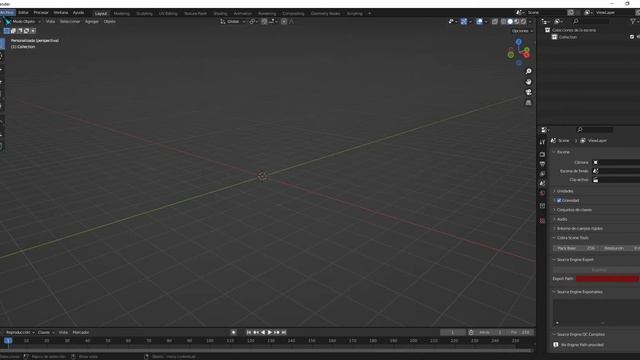Click the zoom view magnifier icon
Viewport: 640px width, 360px height.
(x=528, y=71)
